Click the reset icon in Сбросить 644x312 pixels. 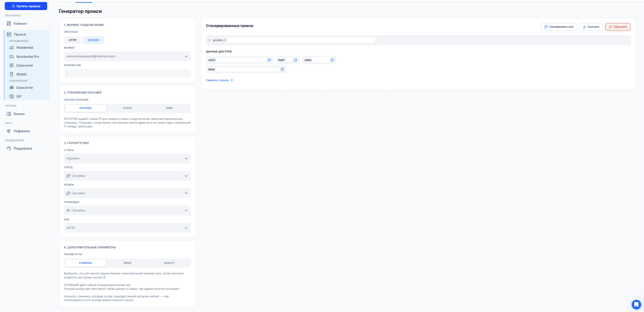(610, 27)
